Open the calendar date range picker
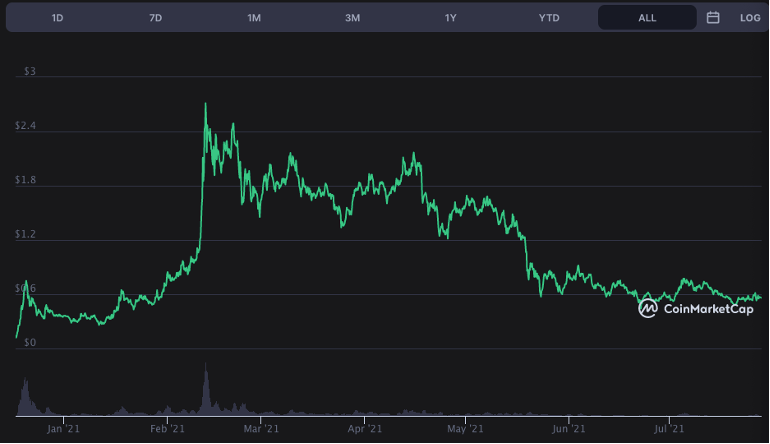The width and height of the screenshot is (770, 444). coord(713,18)
